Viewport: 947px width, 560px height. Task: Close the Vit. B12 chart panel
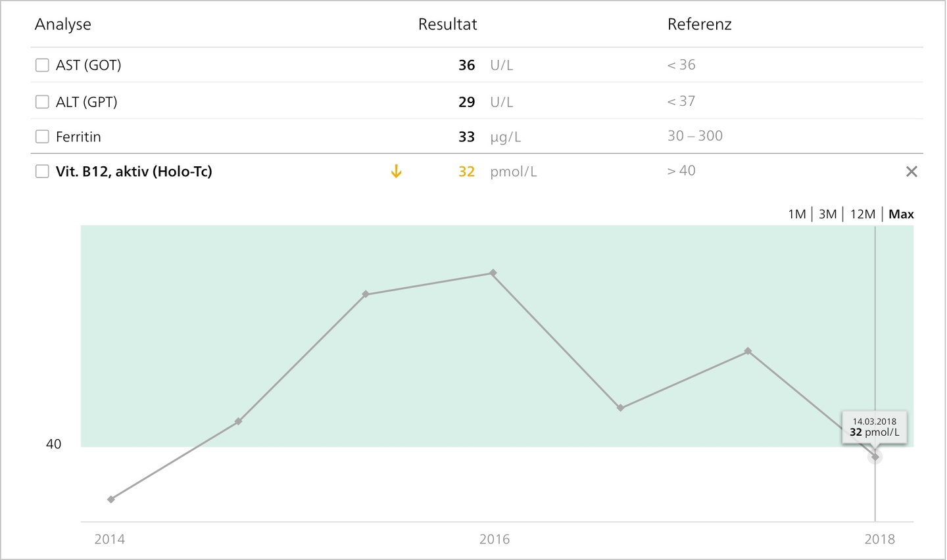911,172
